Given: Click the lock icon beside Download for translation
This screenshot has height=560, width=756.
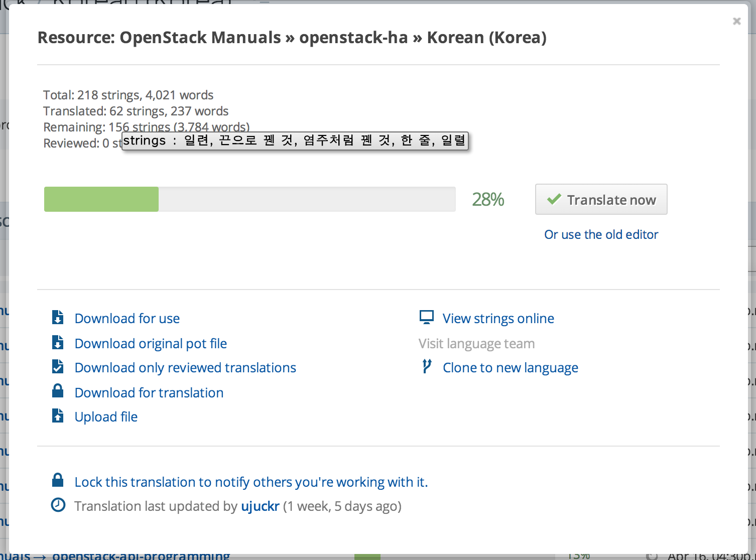Looking at the screenshot, I should coord(58,391).
